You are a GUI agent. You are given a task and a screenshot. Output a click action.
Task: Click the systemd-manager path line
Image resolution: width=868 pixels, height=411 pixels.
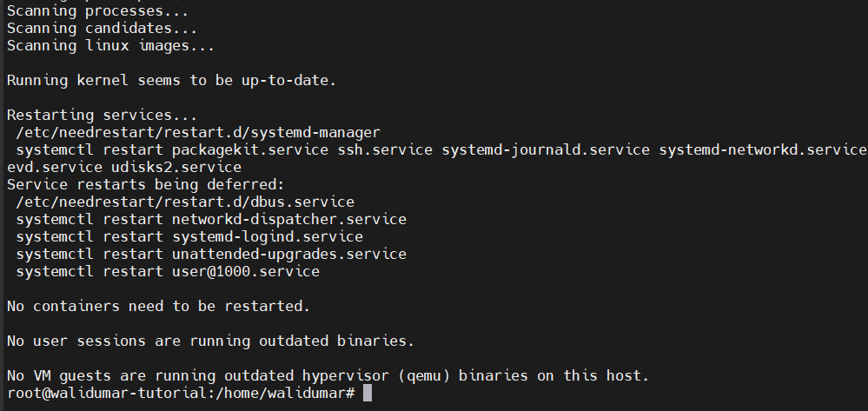[x=197, y=132]
